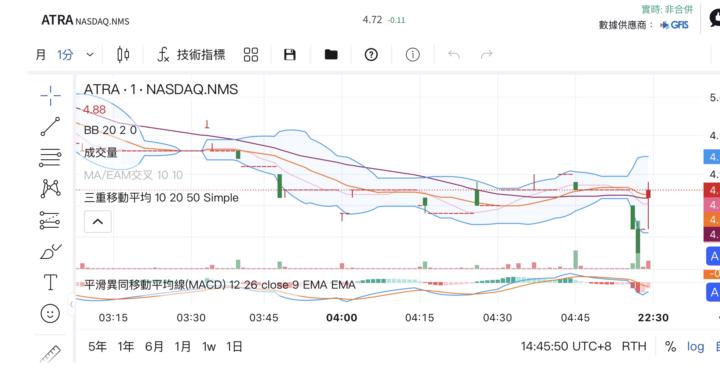Open the help question mark
The width and height of the screenshot is (720, 381).
[x=371, y=55]
